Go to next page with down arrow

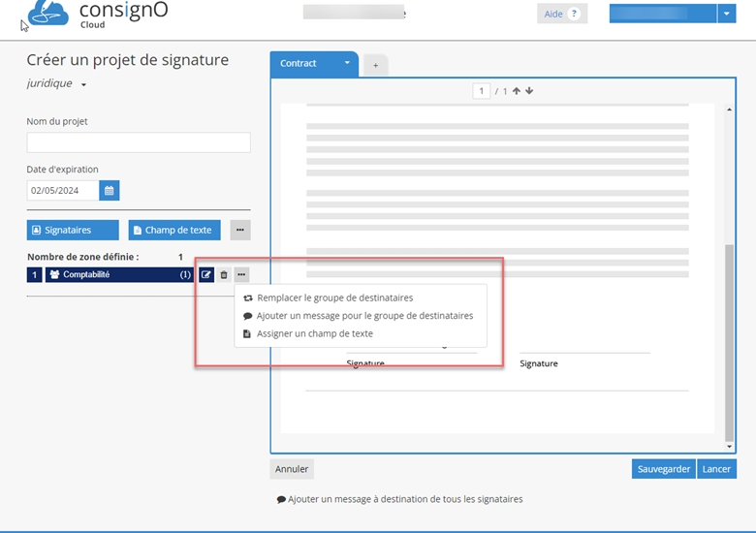[x=529, y=91]
